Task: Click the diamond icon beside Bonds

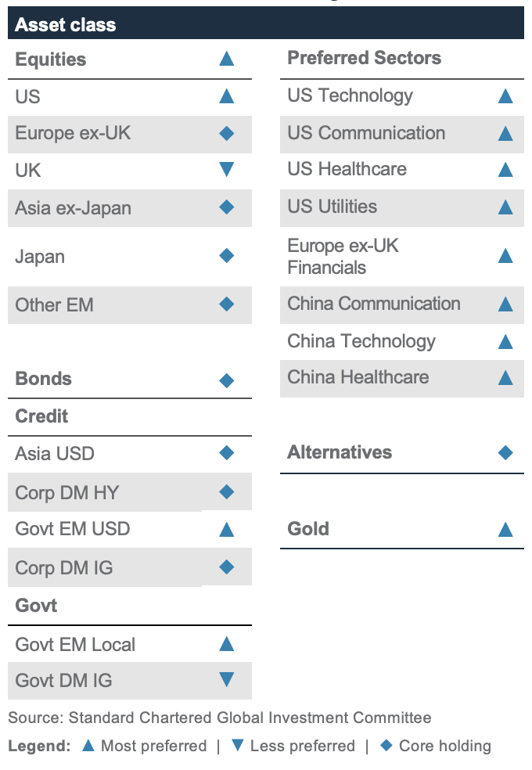Action: (226, 380)
